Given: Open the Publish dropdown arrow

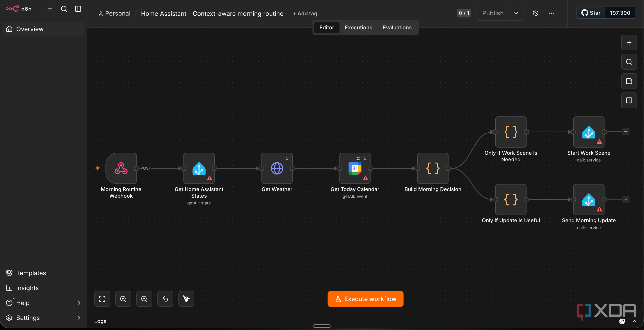Looking at the screenshot, I should pos(516,13).
